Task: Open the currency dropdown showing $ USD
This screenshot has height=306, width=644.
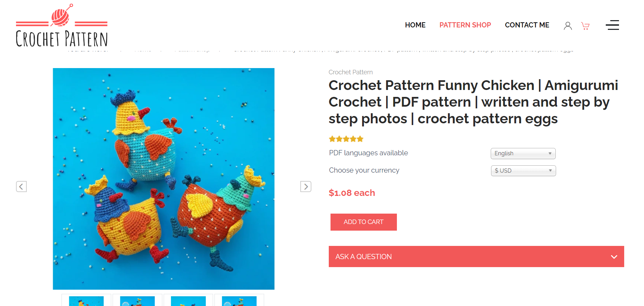Action: coord(523,171)
